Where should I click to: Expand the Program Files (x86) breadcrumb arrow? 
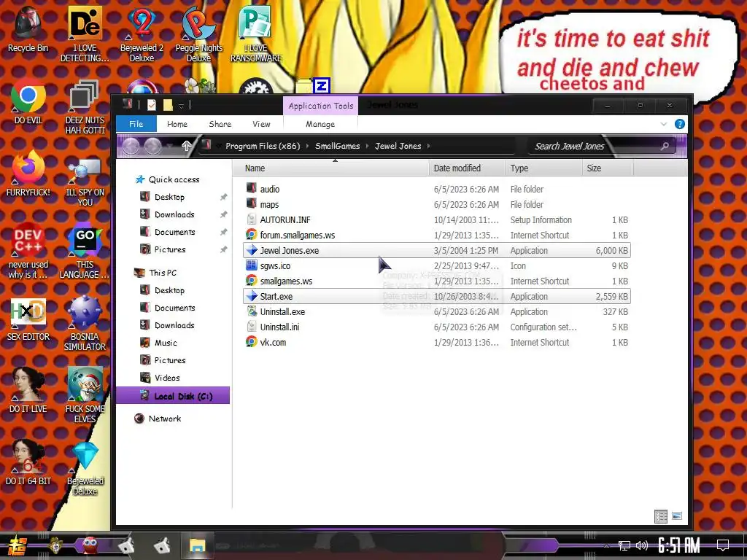[307, 146]
